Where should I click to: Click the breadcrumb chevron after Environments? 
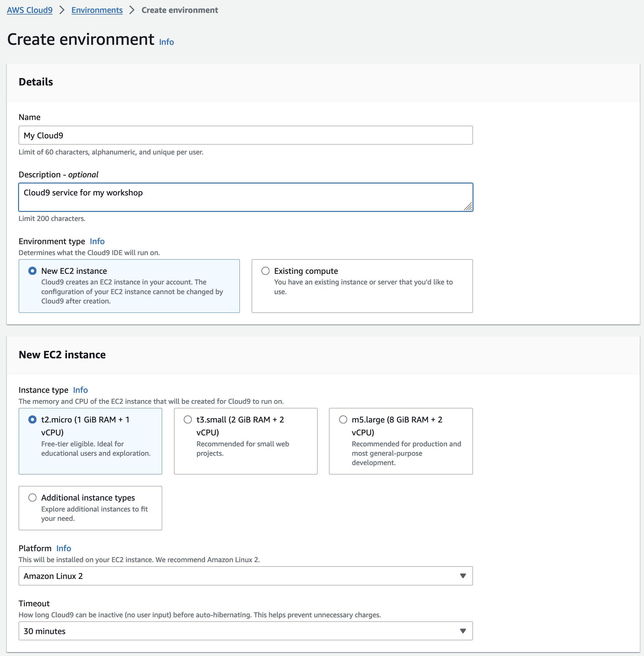[132, 10]
